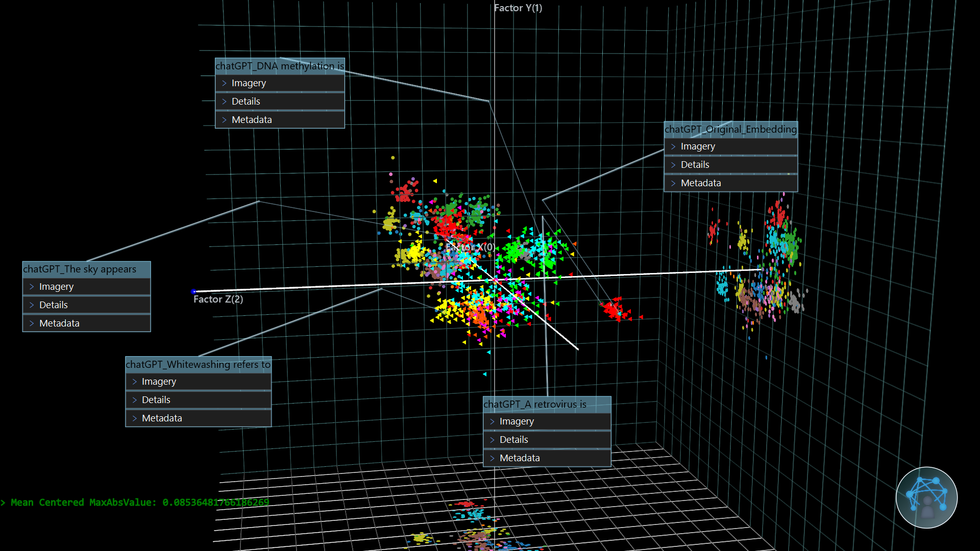Viewport: 980px width, 551px height.
Task: Click the network graph avatar icon
Action: tap(926, 497)
